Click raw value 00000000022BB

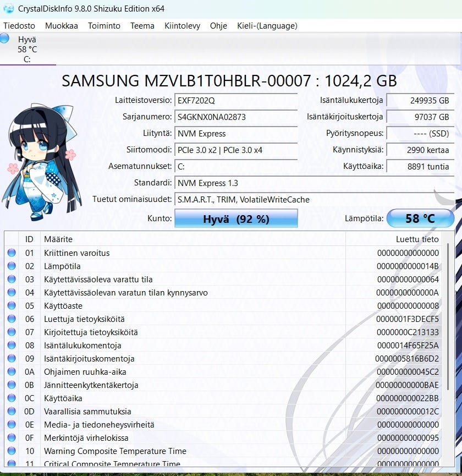(408, 398)
